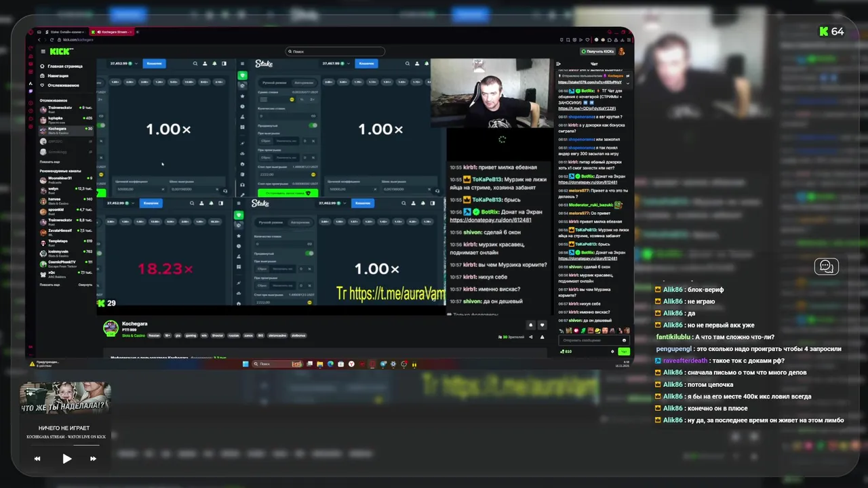Switch to Ручной режим tab in Stake
868x488 pixels.
[275, 83]
